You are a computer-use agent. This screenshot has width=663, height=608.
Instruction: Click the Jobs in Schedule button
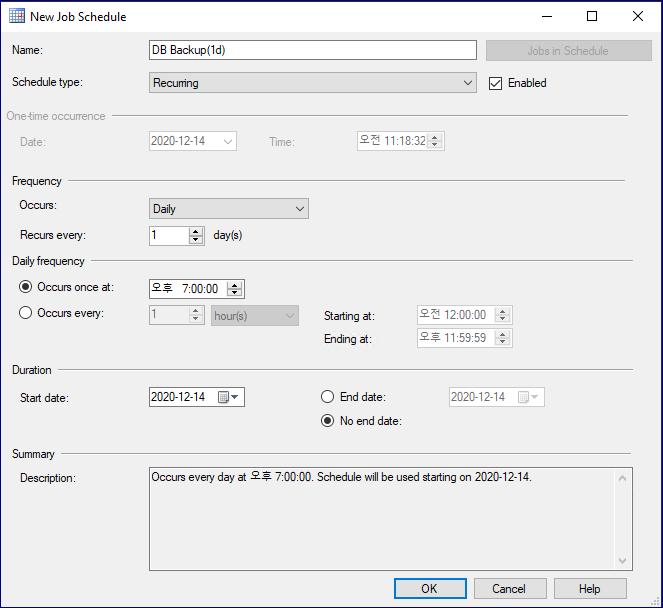pos(569,51)
